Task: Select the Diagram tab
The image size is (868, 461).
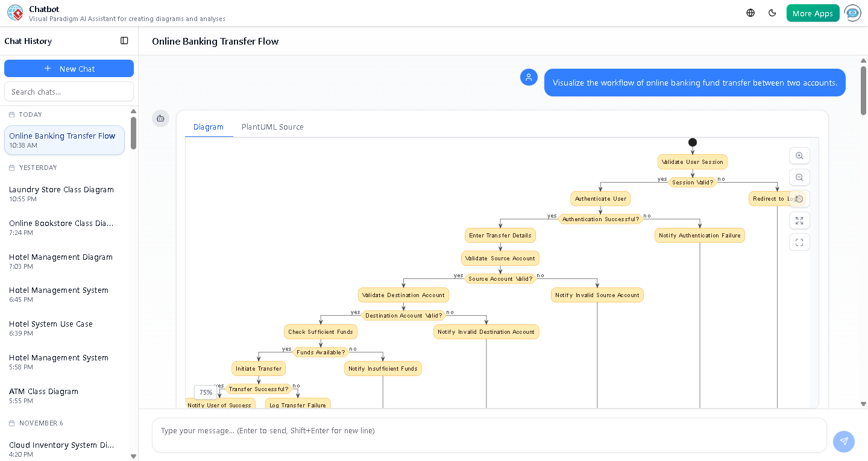Action: tap(209, 127)
